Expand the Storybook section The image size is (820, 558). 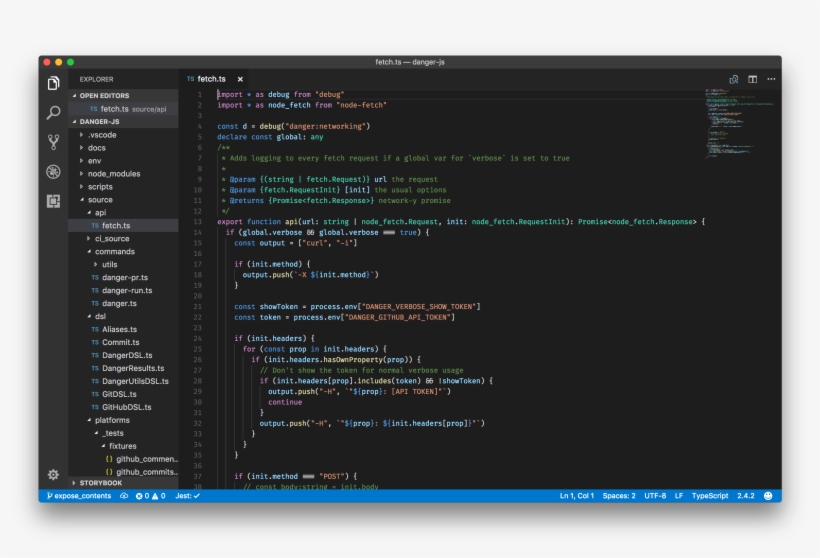tap(100, 483)
